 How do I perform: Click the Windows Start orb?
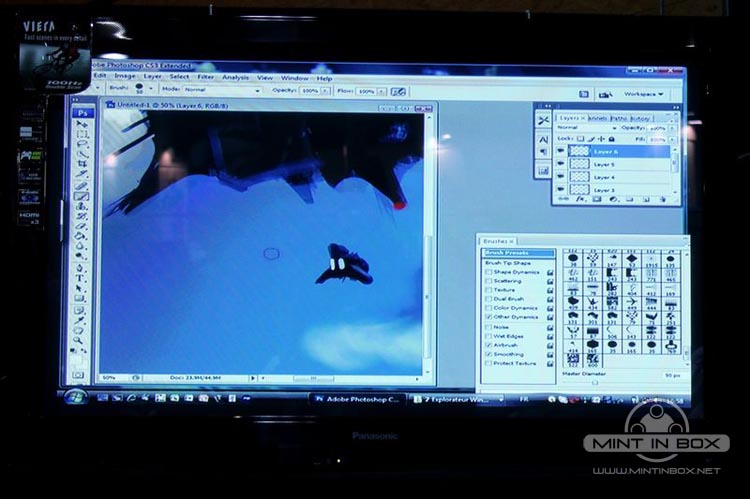click(x=76, y=397)
